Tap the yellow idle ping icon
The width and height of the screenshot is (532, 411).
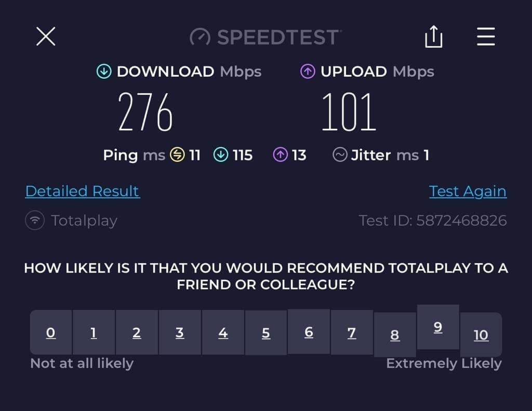click(x=178, y=155)
